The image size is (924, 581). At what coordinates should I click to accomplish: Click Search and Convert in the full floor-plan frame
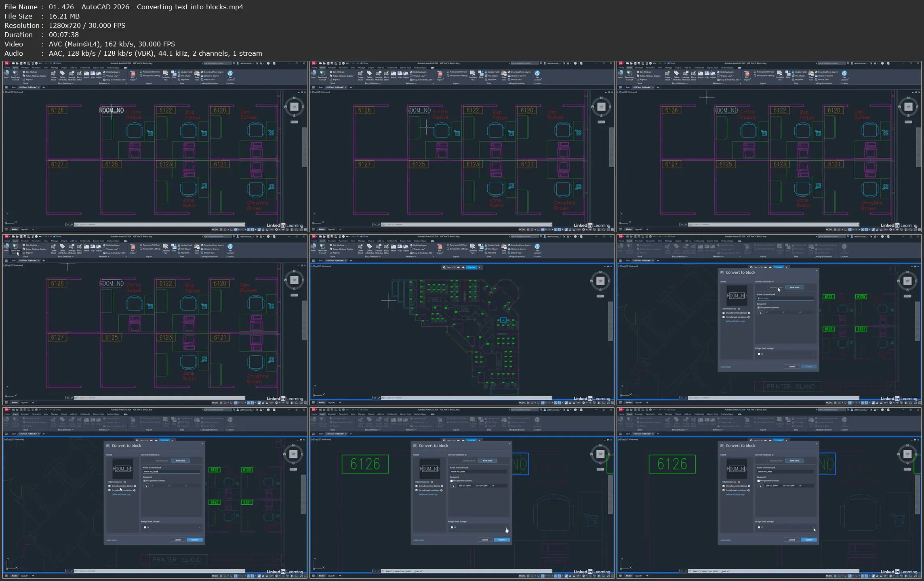322,249
